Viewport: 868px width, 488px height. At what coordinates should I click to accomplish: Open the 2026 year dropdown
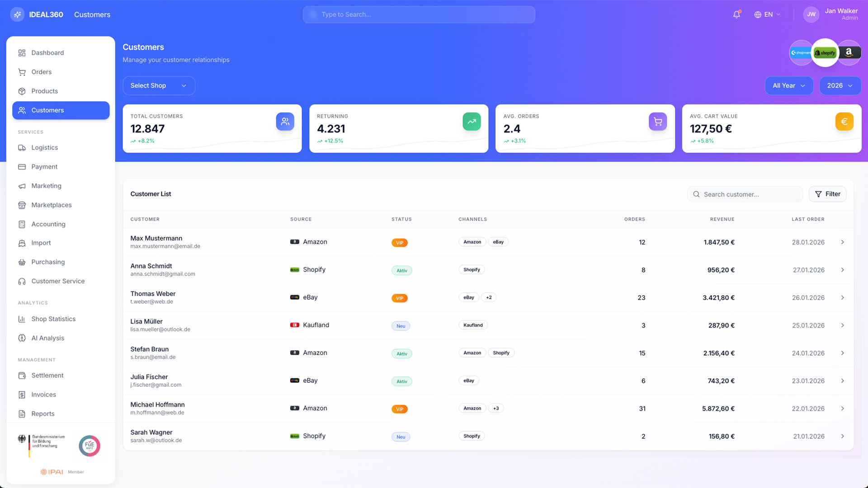click(x=840, y=85)
